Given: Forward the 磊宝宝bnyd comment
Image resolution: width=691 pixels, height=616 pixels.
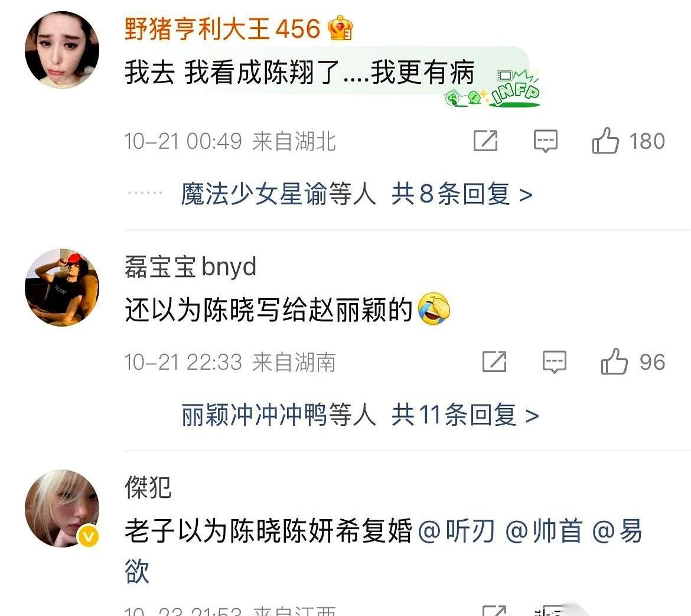Looking at the screenshot, I should (x=494, y=362).
